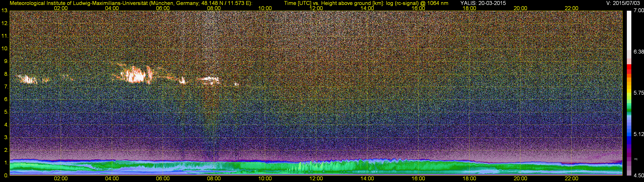
Task: Click the 5.75 value on the color scale
Action: click(x=638, y=93)
